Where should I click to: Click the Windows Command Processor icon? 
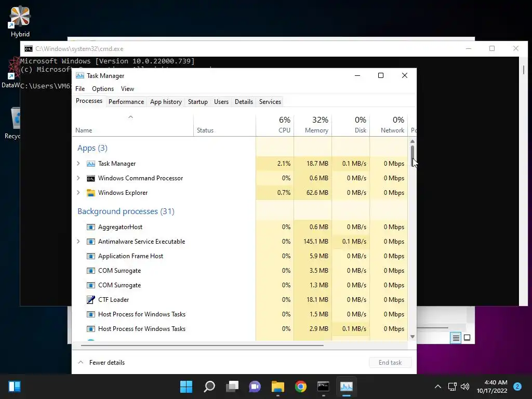click(x=90, y=178)
